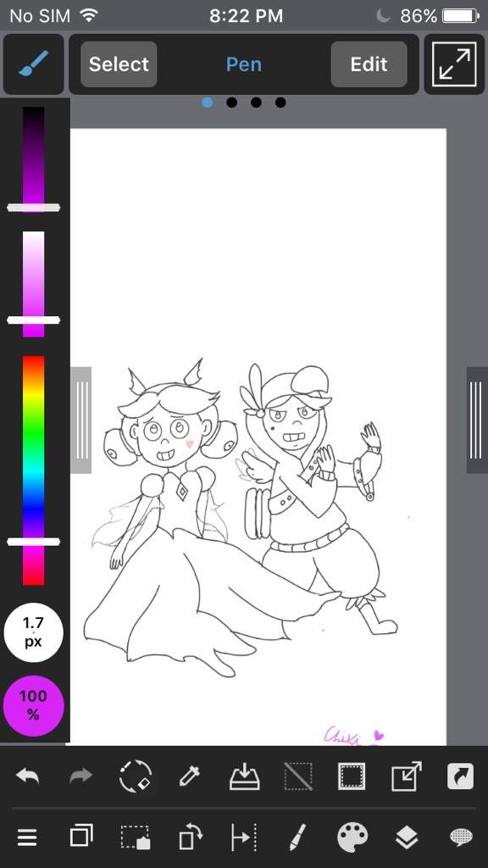This screenshot has width=488, height=868.
Task: Undo the last stroke with the undo arrow
Action: click(x=28, y=776)
